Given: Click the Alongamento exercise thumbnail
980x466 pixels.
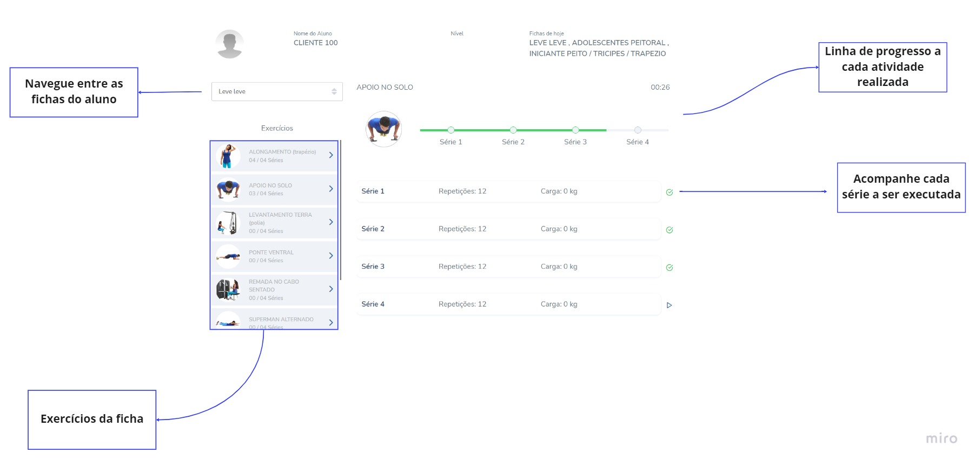Looking at the screenshot, I should coord(228,156).
